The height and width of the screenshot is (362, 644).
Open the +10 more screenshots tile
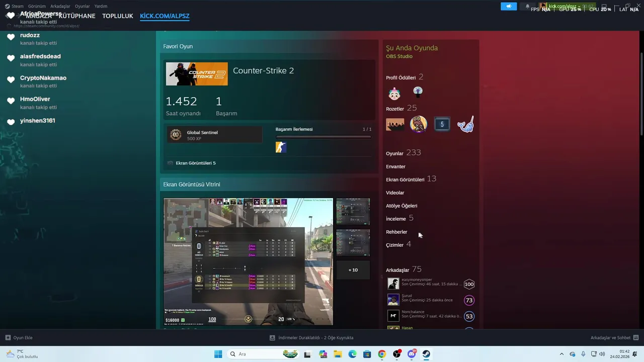(x=353, y=270)
